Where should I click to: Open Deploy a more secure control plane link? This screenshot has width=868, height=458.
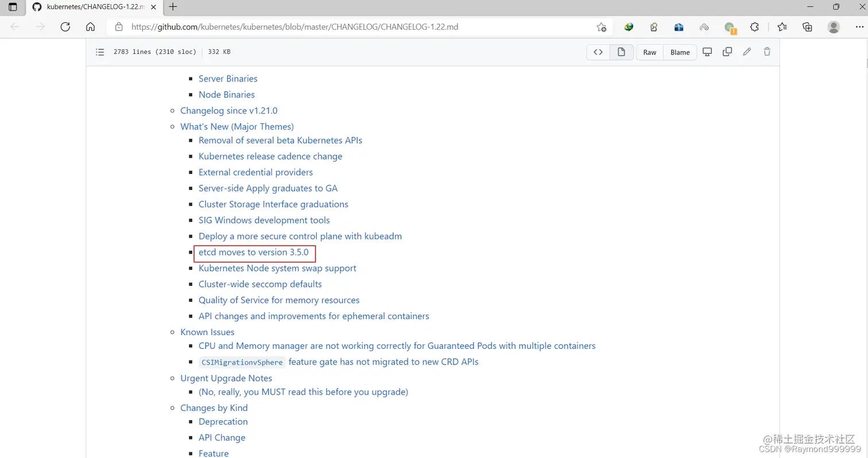pyautogui.click(x=300, y=236)
